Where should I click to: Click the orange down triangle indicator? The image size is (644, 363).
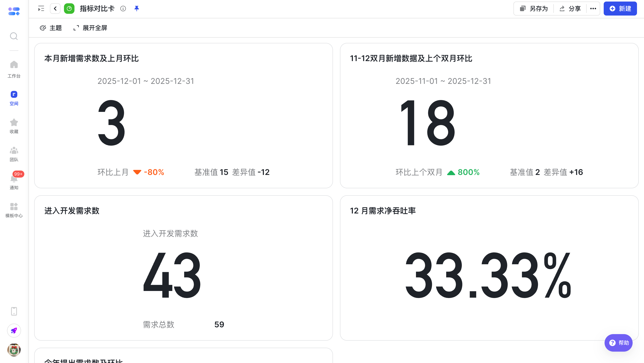pos(137,172)
